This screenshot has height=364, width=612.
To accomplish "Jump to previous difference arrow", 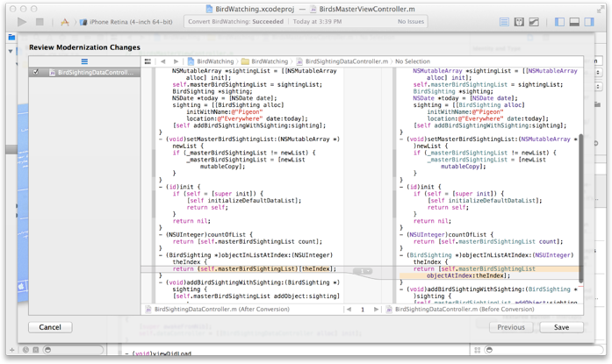I will point(349,309).
